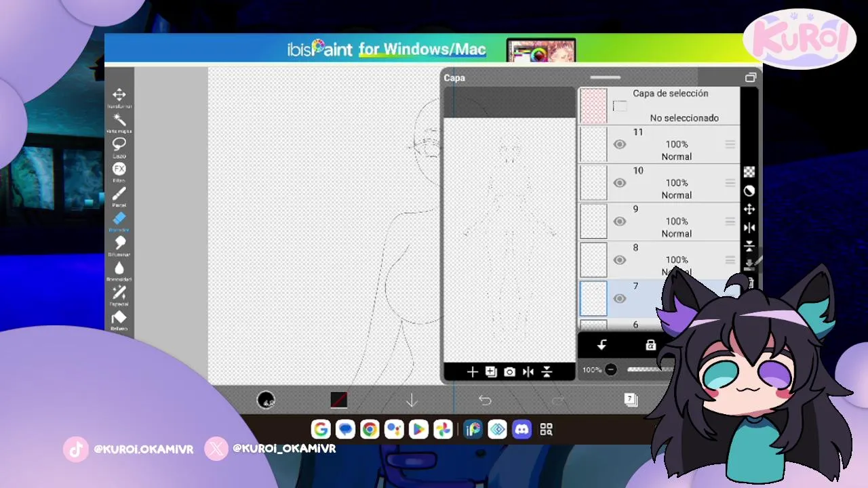Screen dimensions: 868x488
Task: Hide layer 8 with its eye icon
Action: pyautogui.click(x=619, y=260)
